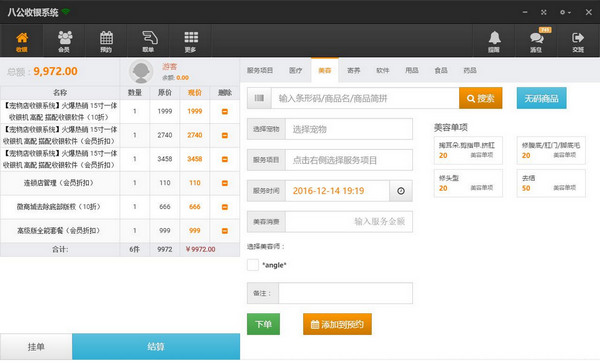Click the blue 无码商品 button
Image resolution: width=600 pixels, height=363 pixels.
(541, 98)
